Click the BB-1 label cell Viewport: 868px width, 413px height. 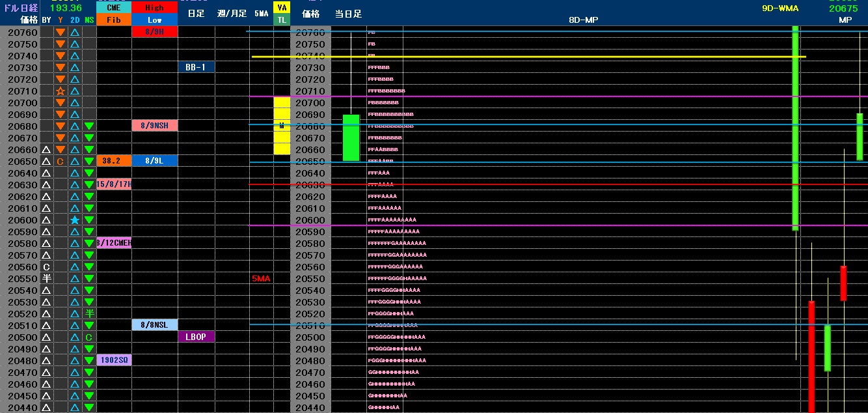click(196, 67)
